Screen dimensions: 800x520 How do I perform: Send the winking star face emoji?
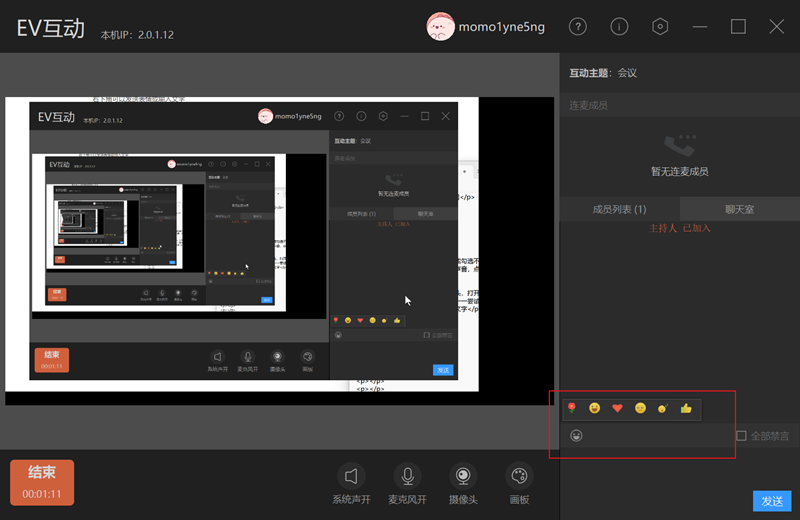663,408
